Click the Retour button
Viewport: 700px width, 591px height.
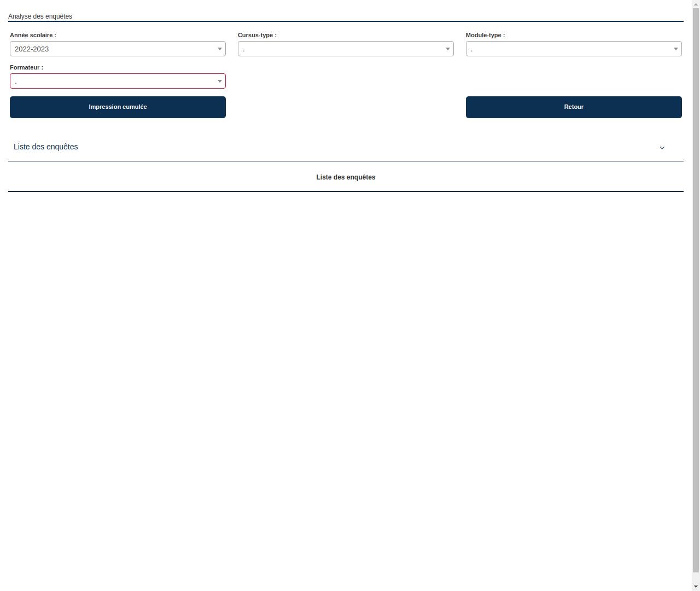[574, 107]
